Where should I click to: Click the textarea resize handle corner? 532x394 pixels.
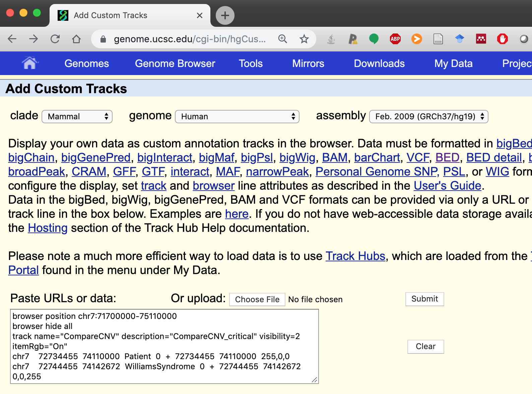coord(315,380)
